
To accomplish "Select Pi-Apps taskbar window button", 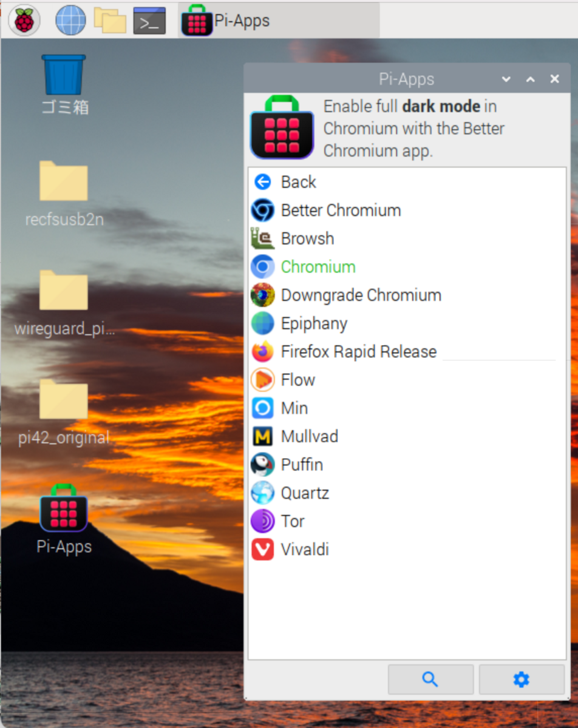I will (279, 21).
